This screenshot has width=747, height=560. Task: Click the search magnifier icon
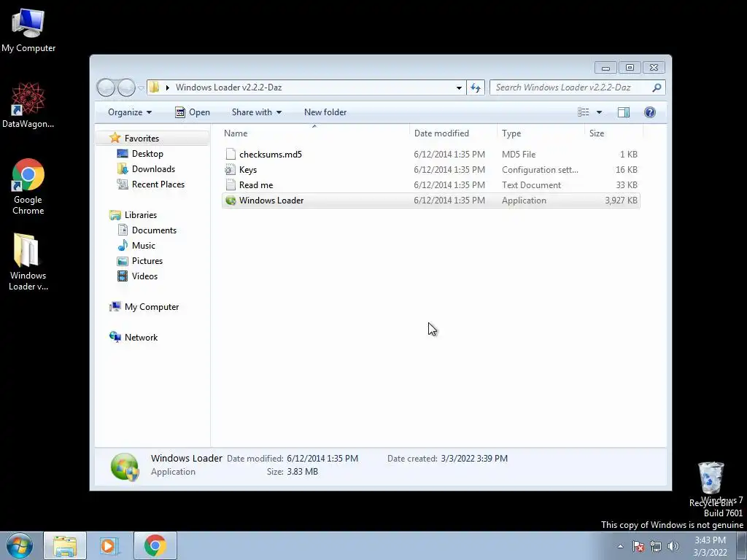pyautogui.click(x=657, y=87)
